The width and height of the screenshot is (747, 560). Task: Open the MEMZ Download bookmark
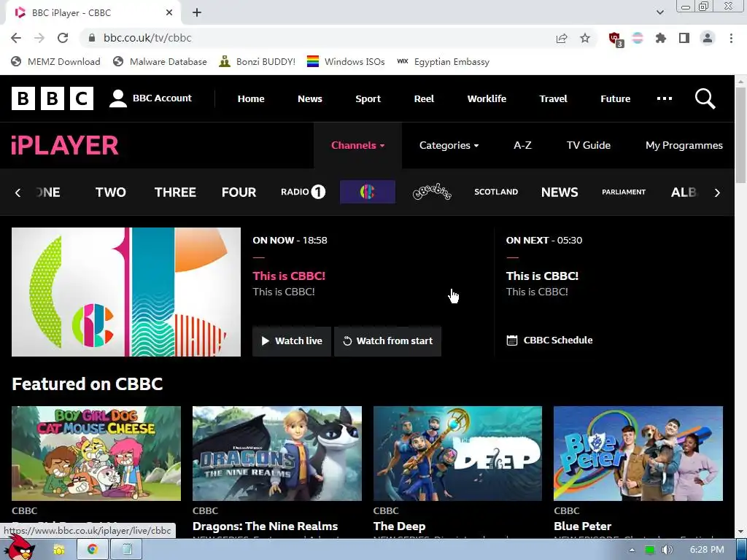point(55,62)
